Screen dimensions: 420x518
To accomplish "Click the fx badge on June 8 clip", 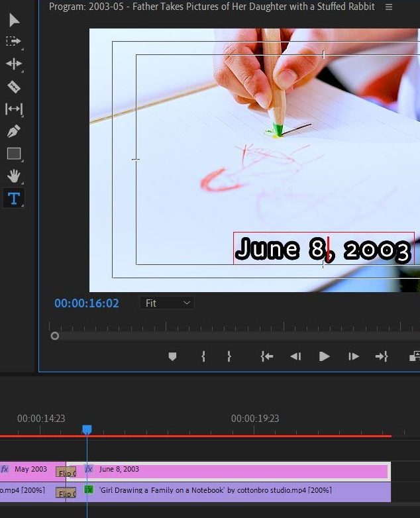I will click(x=89, y=469).
